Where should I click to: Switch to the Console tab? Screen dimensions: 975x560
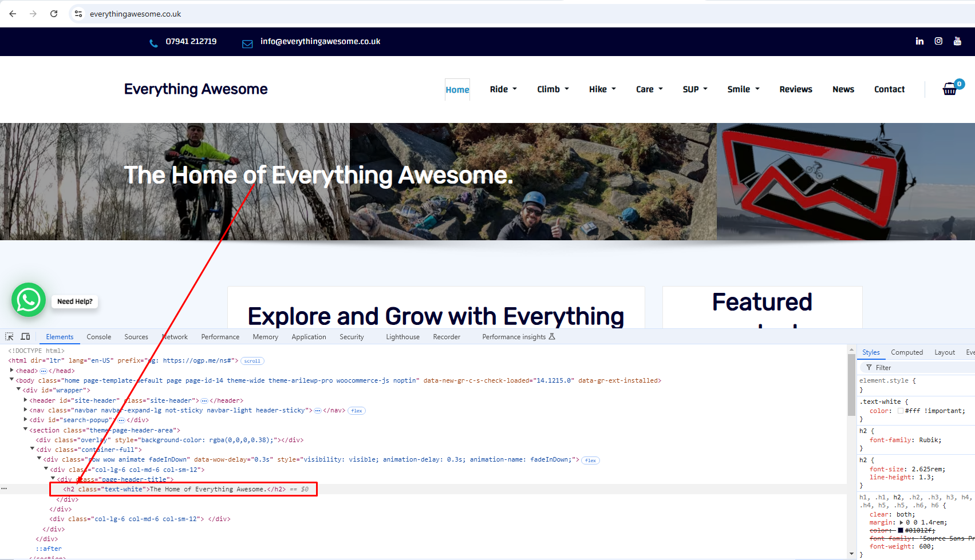[x=98, y=337]
